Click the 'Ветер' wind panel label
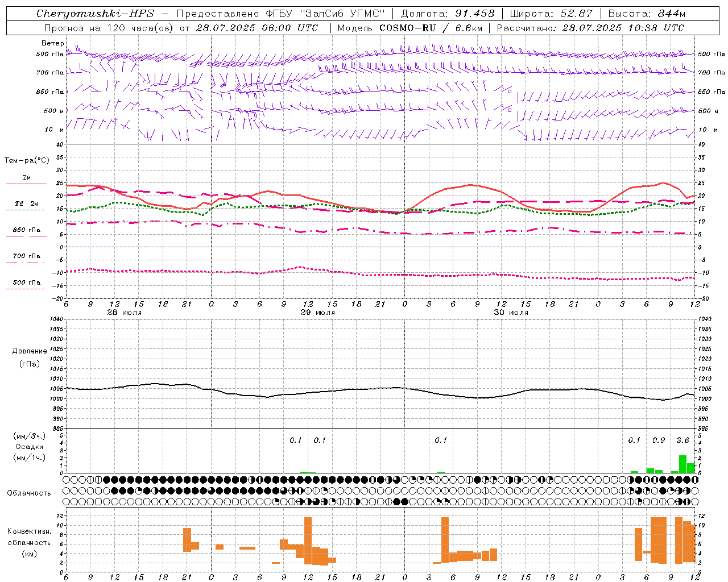Screen dimensions: 728x582 point(52,43)
